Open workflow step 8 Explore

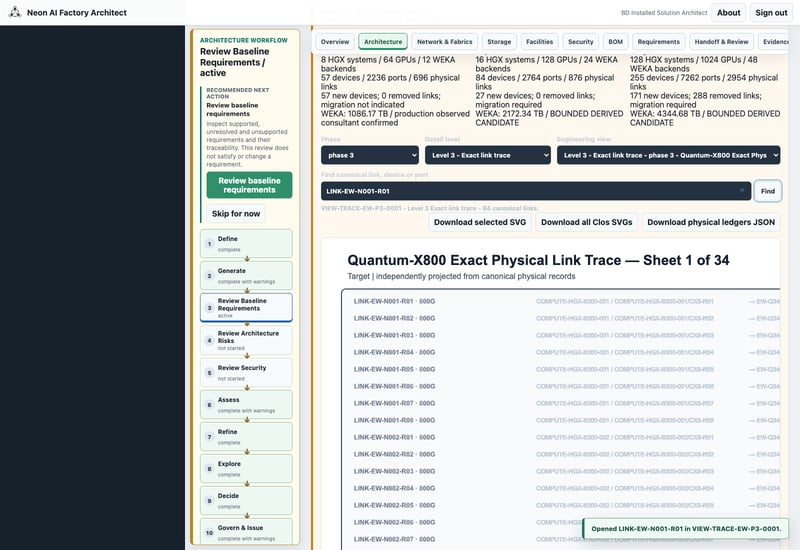[246, 468]
